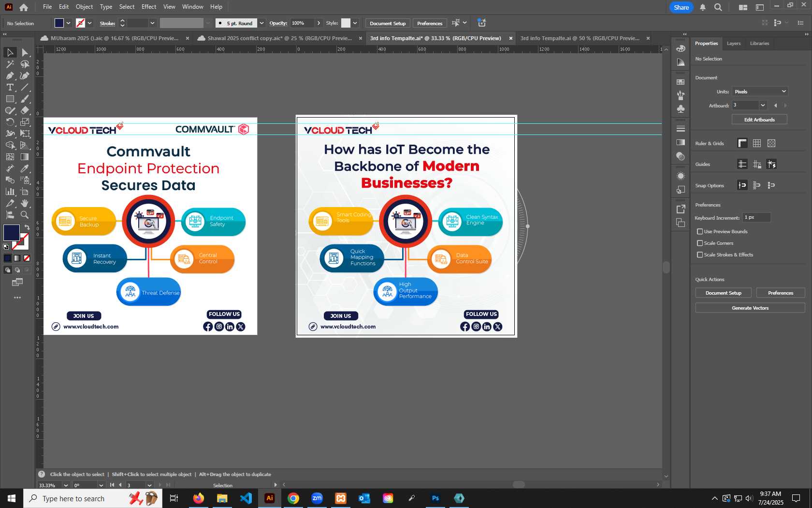
Task: Select the Rectangle tool
Action: click(x=10, y=99)
